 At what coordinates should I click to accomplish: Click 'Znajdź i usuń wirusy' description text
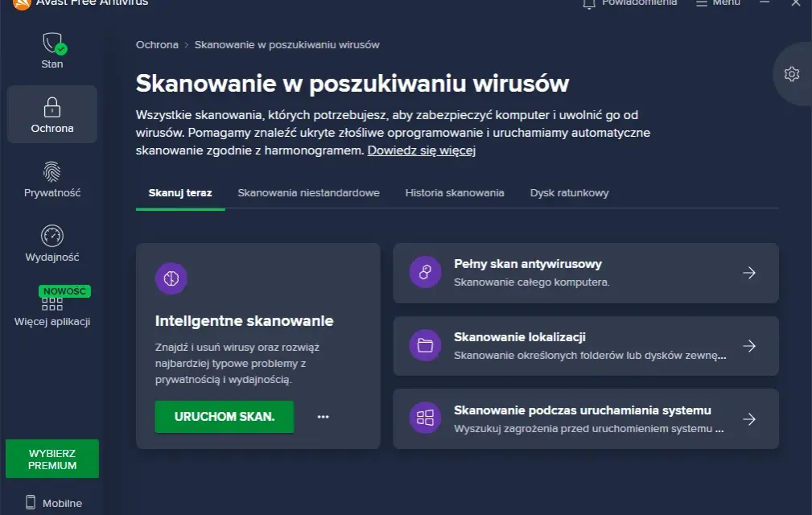237,364
